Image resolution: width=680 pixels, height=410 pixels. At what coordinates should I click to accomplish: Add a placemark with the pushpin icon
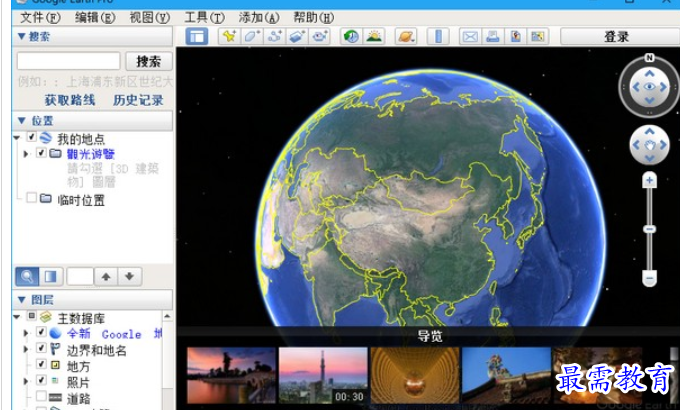click(229, 36)
